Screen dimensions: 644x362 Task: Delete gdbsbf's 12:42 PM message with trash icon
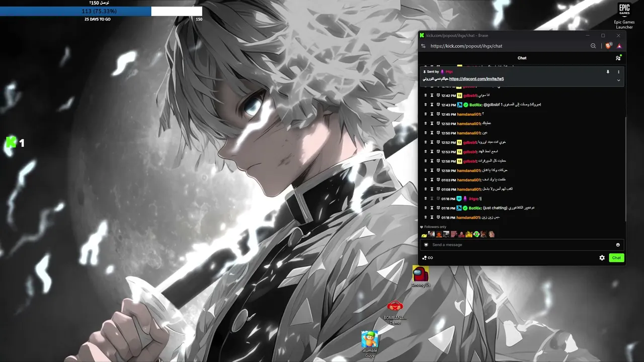pyautogui.click(x=426, y=95)
